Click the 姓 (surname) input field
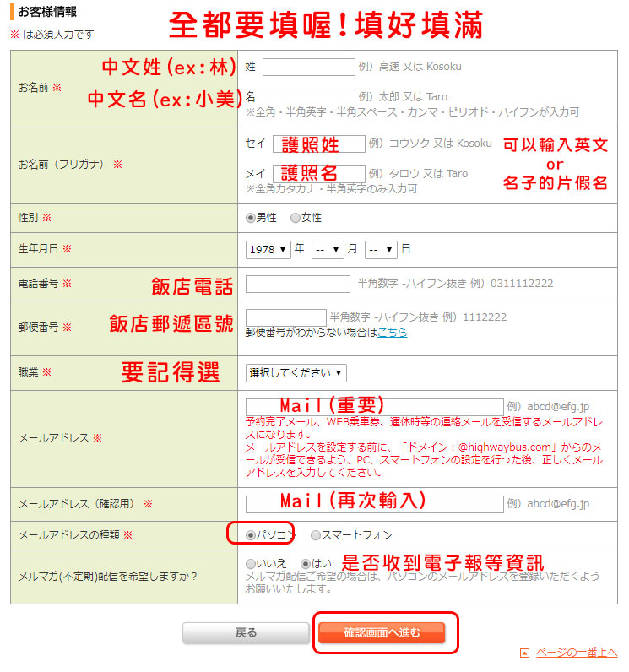 (x=308, y=68)
